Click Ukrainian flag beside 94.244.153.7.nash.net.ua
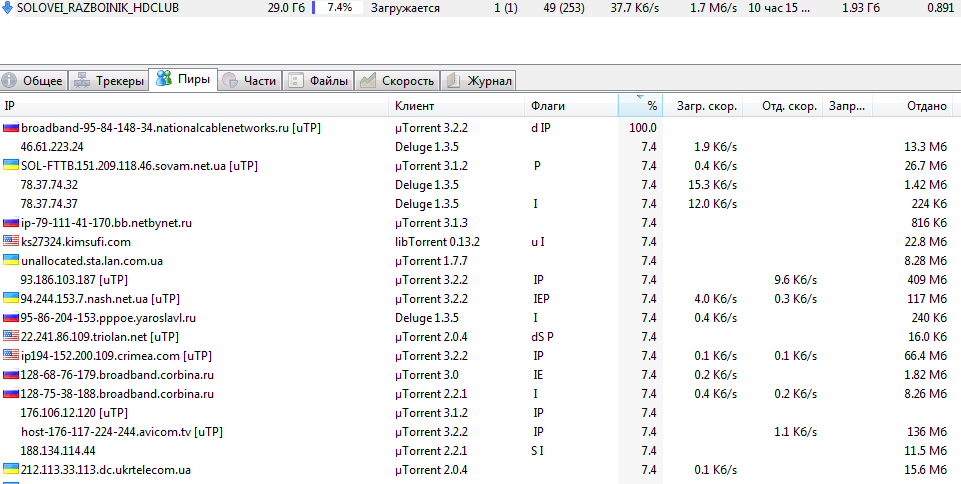Image resolution: width=961 pixels, height=484 pixels. (11, 298)
